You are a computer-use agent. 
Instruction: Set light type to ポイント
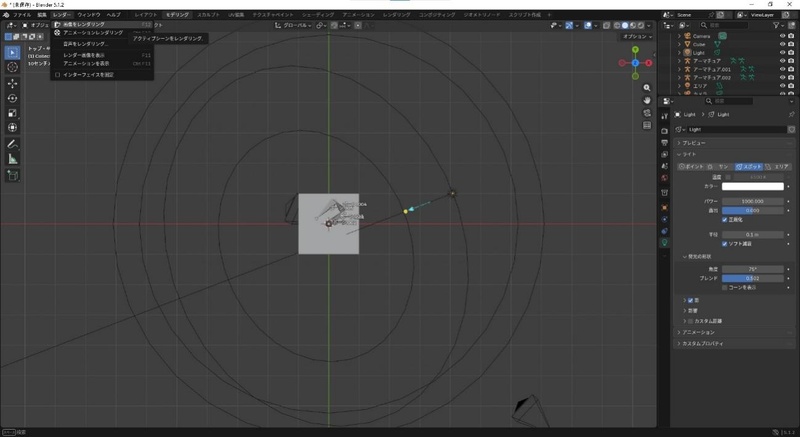point(691,167)
